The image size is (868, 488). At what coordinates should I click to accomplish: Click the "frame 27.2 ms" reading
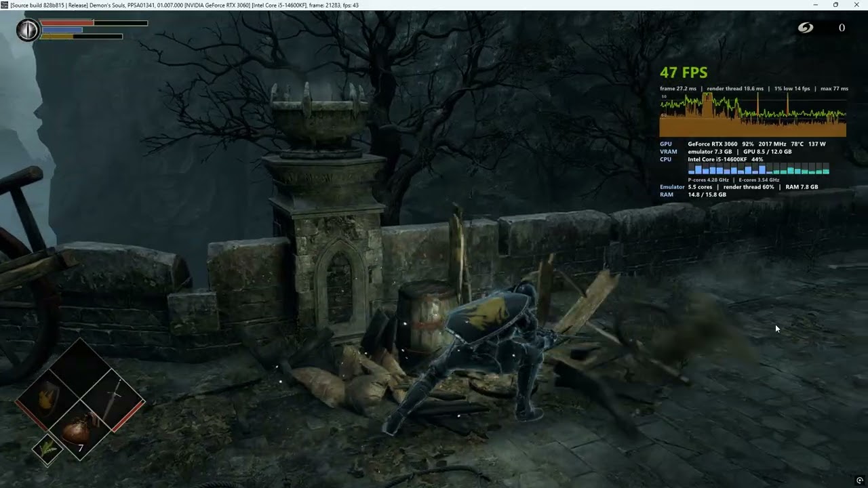[678, 89]
